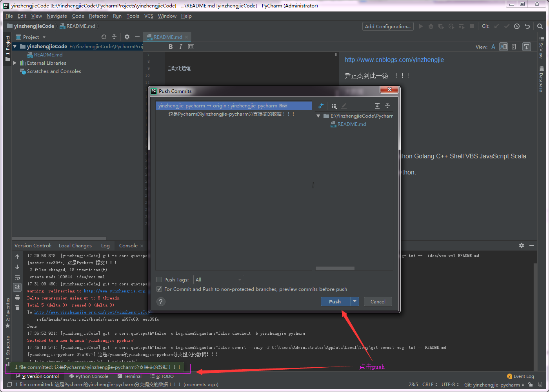549x392 pixels.
Task: Collapse the yinzhengjieCode project tree node
Action: tap(15, 46)
